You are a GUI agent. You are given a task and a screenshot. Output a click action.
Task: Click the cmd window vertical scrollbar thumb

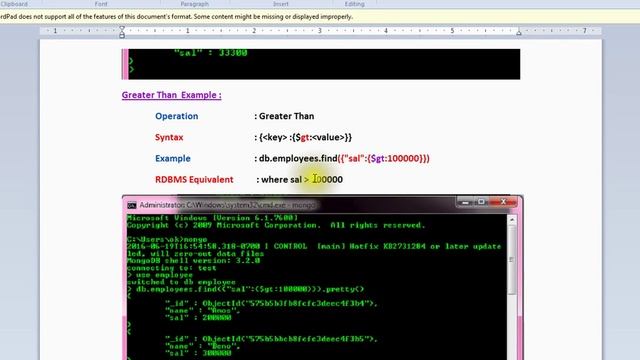(512, 260)
